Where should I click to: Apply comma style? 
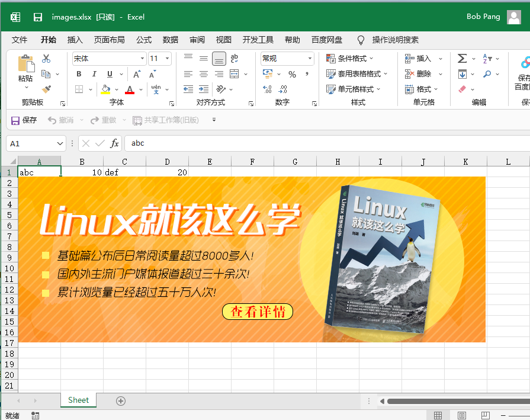(307, 73)
